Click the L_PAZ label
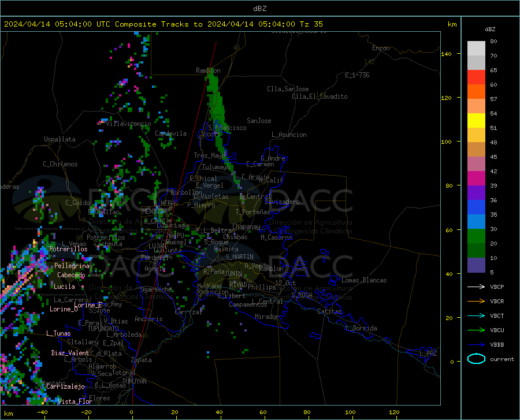The width and height of the screenshot is (520, 420). pyautogui.click(x=428, y=354)
